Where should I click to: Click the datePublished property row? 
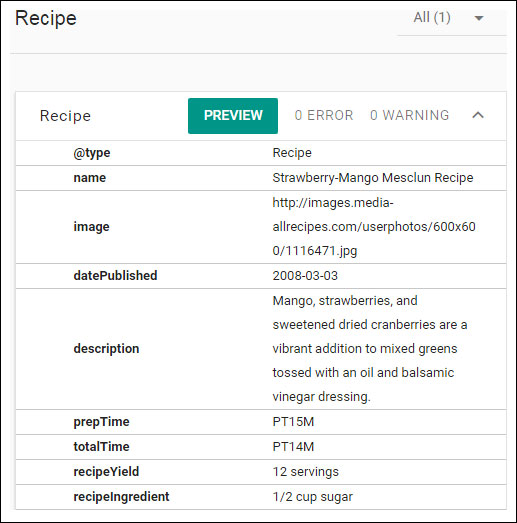click(x=261, y=276)
